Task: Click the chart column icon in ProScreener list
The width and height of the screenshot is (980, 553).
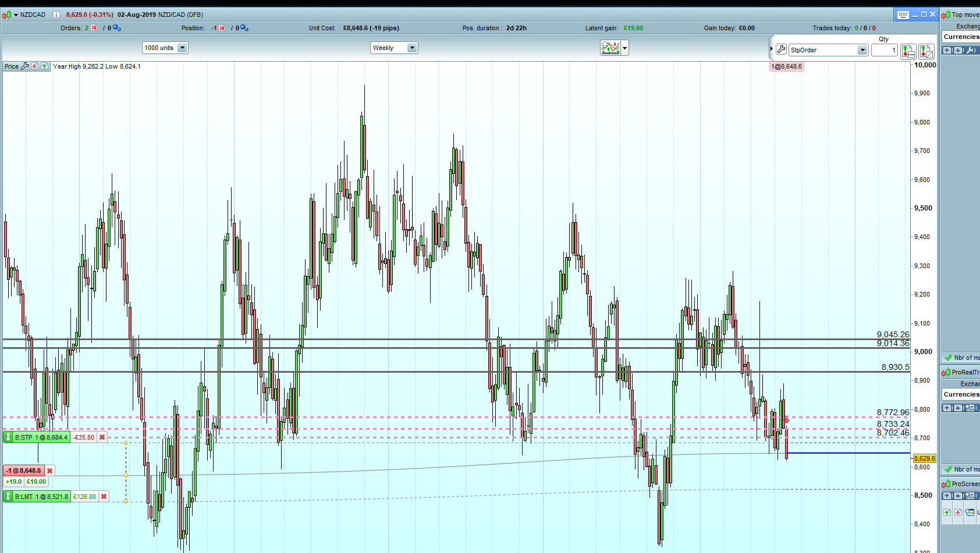Action: pyautogui.click(x=970, y=512)
